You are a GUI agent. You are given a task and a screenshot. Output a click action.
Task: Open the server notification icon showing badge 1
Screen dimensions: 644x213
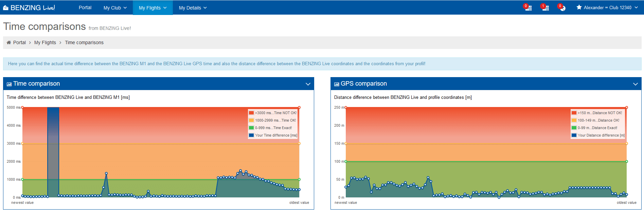545,7
